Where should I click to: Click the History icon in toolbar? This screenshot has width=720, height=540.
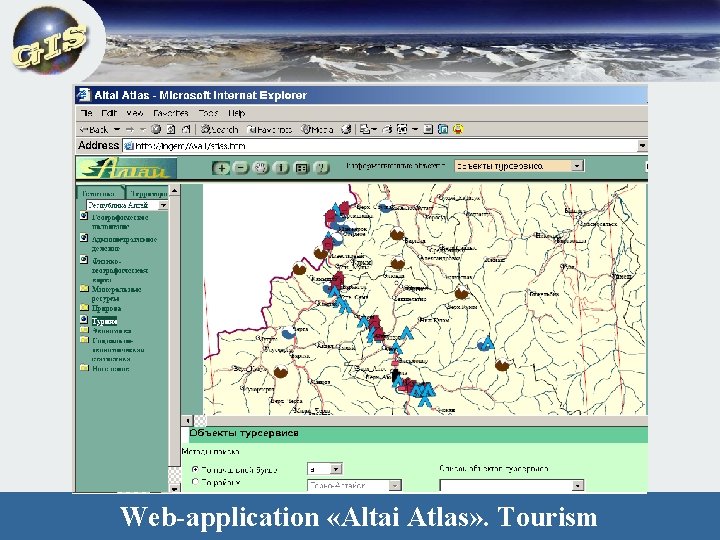click(347, 129)
